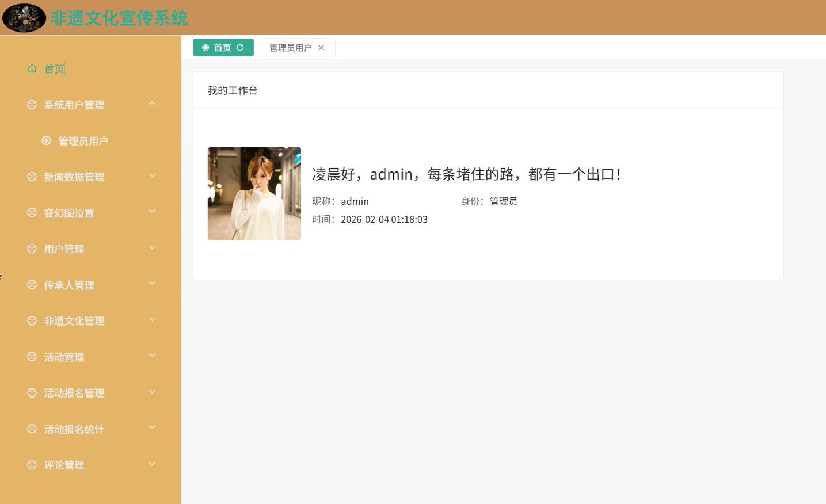Expand the 活动报名统计 chevron
826x504 pixels.
(152, 427)
